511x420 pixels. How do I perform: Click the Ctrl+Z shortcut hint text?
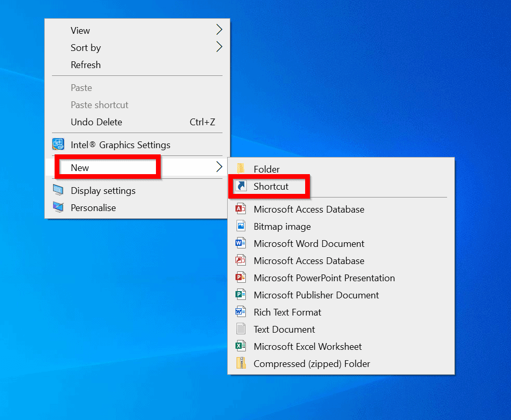pyautogui.click(x=202, y=122)
